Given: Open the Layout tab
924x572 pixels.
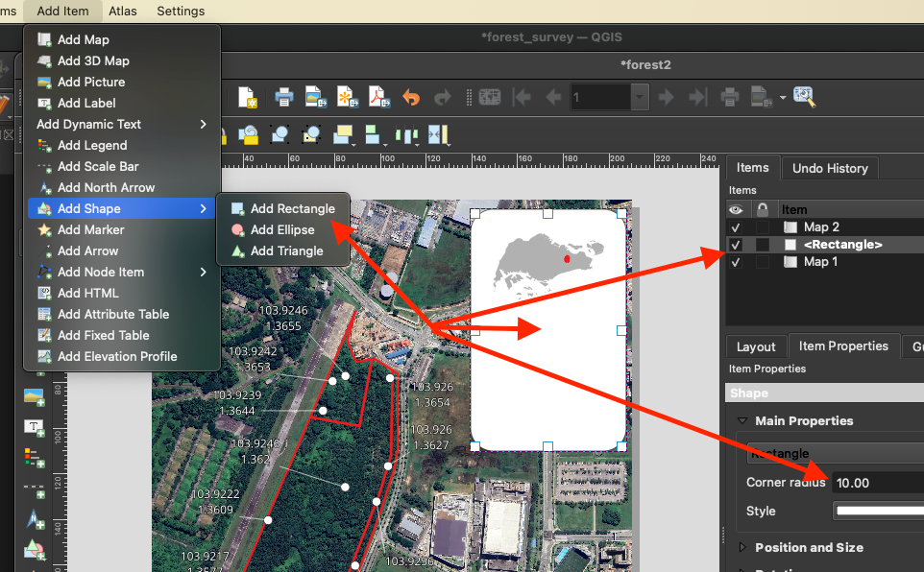Looking at the screenshot, I should [x=756, y=346].
